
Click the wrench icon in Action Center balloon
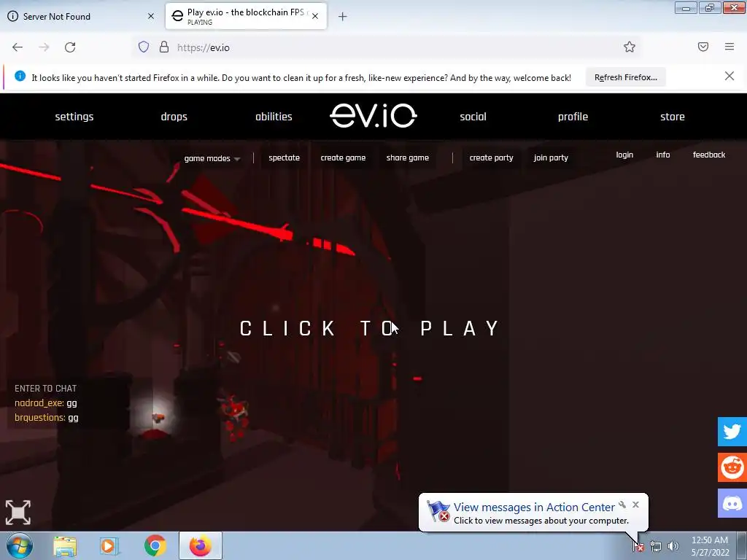point(622,505)
